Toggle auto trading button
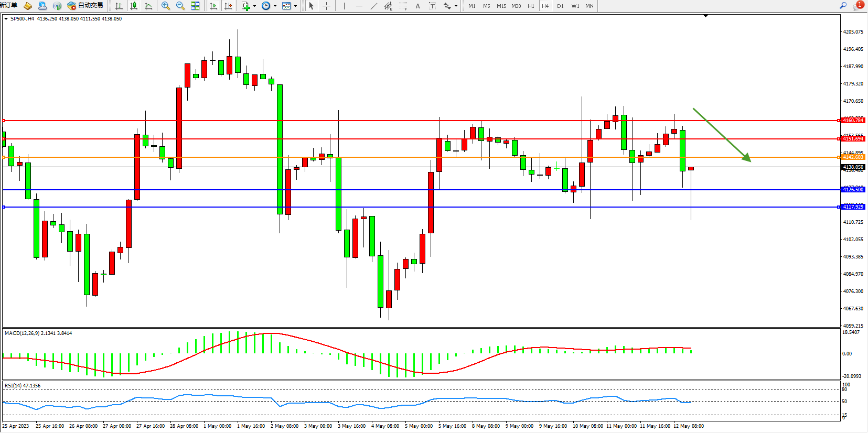 pyautogui.click(x=85, y=5)
